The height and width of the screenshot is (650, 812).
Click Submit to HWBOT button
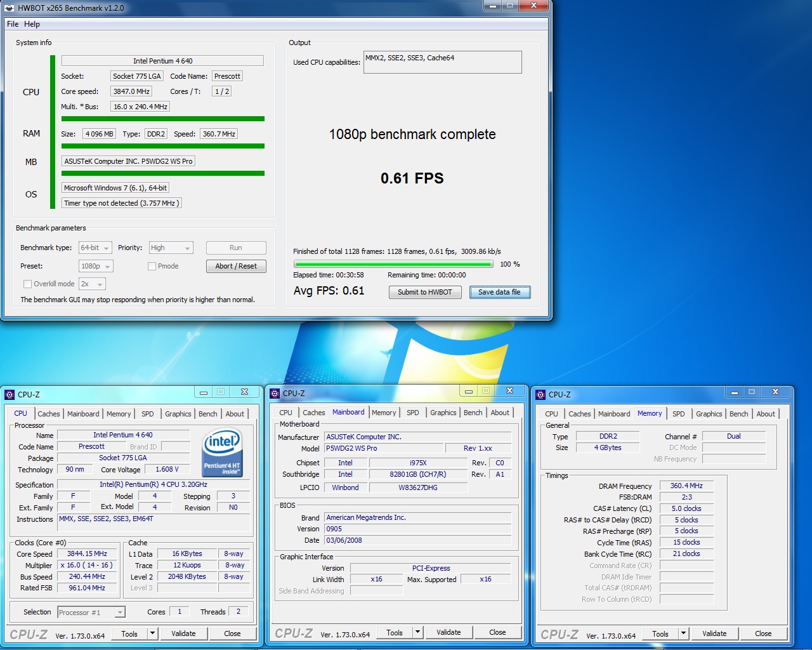tap(425, 292)
